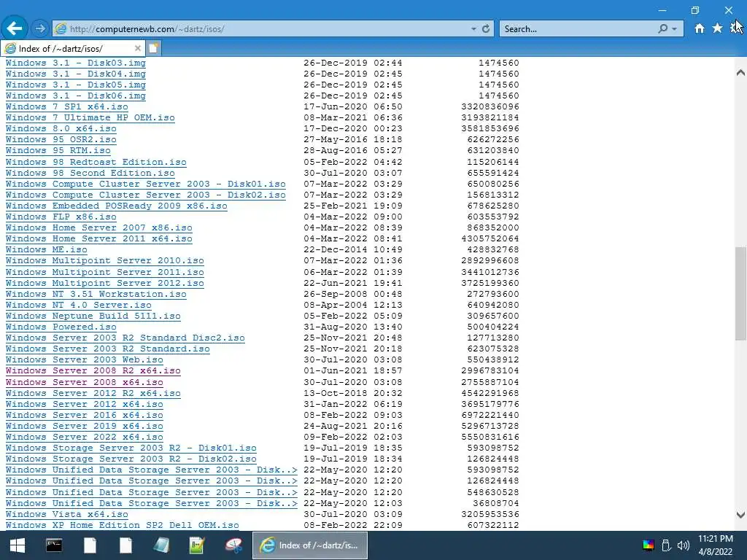
Task: Open Windows Embedded POSReady 2009 x86.iso link
Action: tap(116, 206)
